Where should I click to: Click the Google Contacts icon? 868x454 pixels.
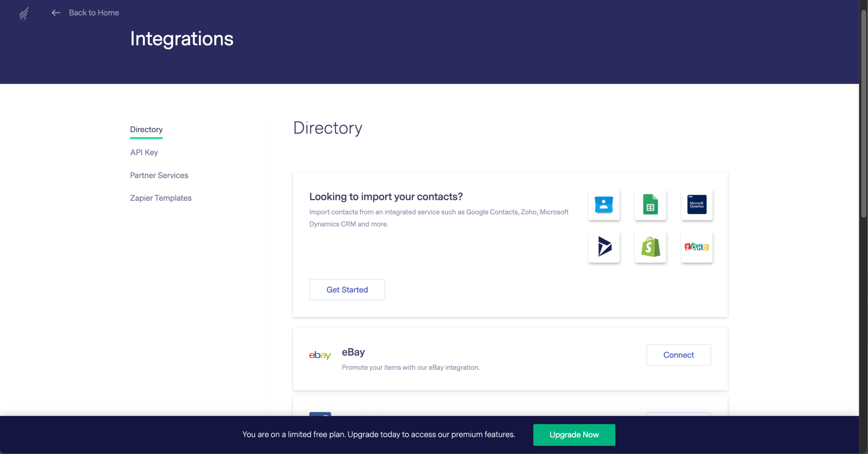604,204
